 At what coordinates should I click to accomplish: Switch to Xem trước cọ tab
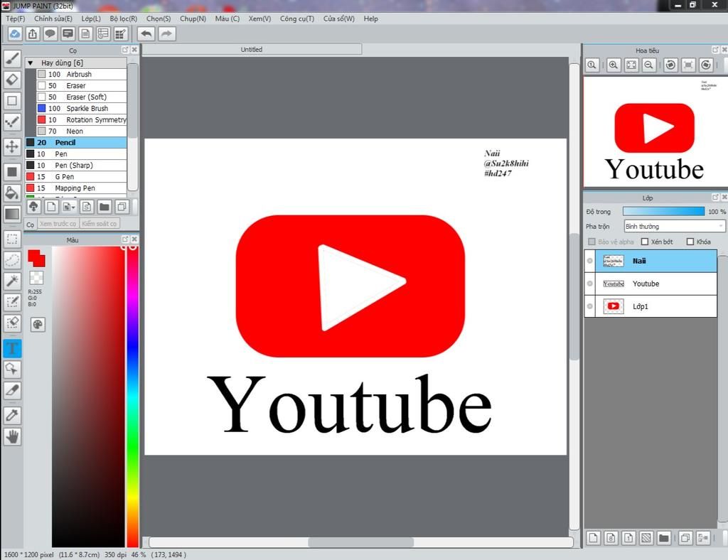click(58, 224)
